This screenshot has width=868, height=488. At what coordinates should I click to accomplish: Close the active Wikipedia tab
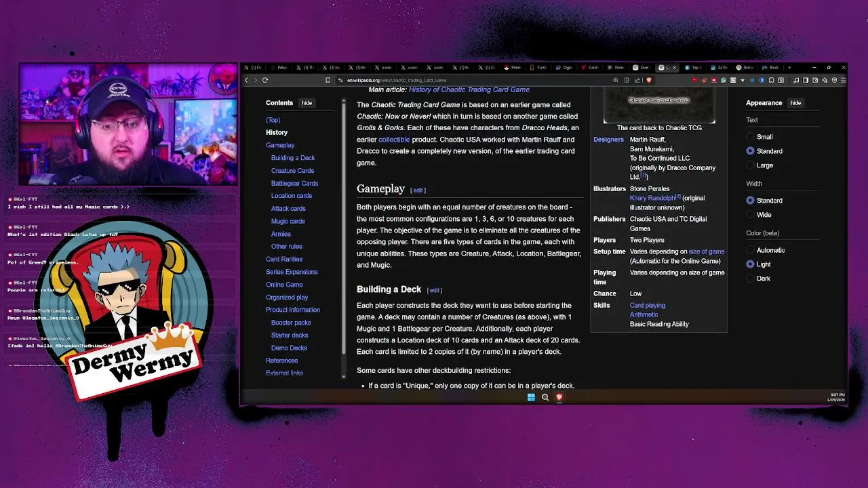click(x=674, y=68)
